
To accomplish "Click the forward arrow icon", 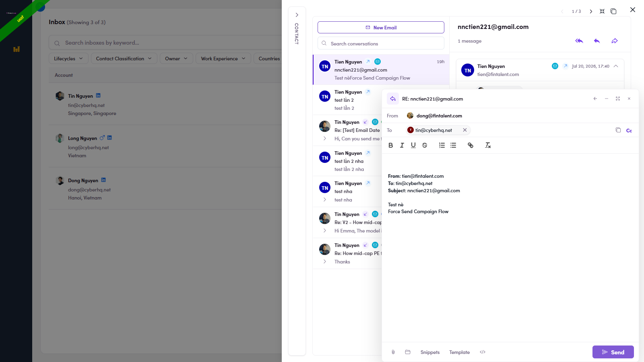I will pos(615,41).
